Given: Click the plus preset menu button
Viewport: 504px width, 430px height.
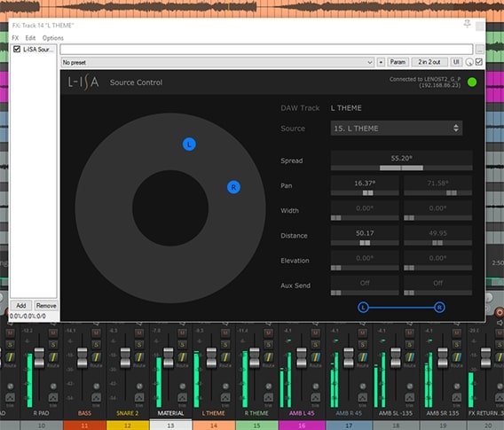Looking at the screenshot, I should point(381,62).
